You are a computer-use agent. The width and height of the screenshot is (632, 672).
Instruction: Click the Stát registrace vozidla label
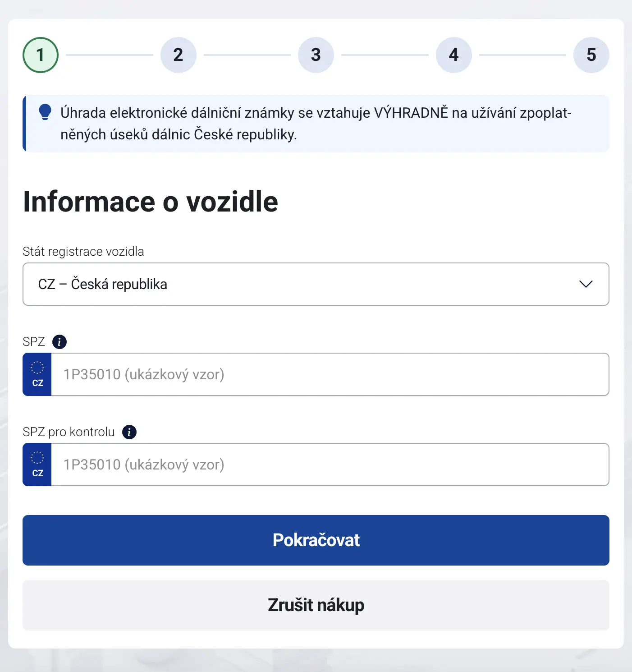pos(83,251)
